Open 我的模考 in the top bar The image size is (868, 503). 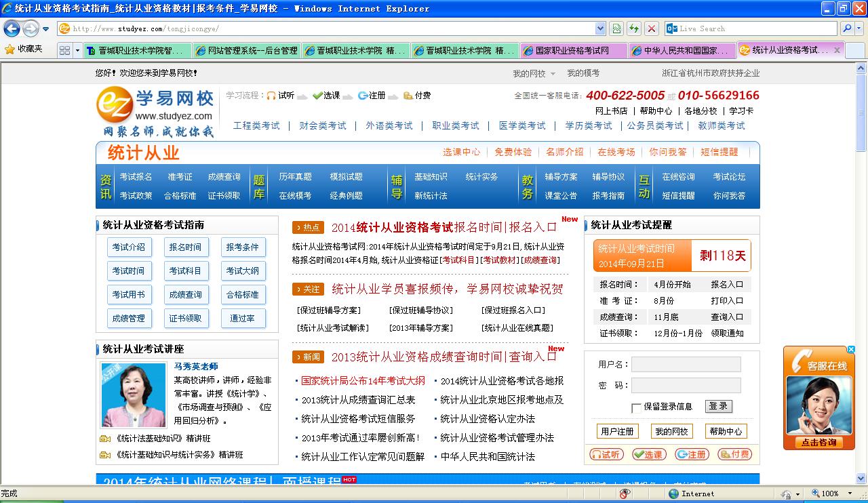[583, 73]
